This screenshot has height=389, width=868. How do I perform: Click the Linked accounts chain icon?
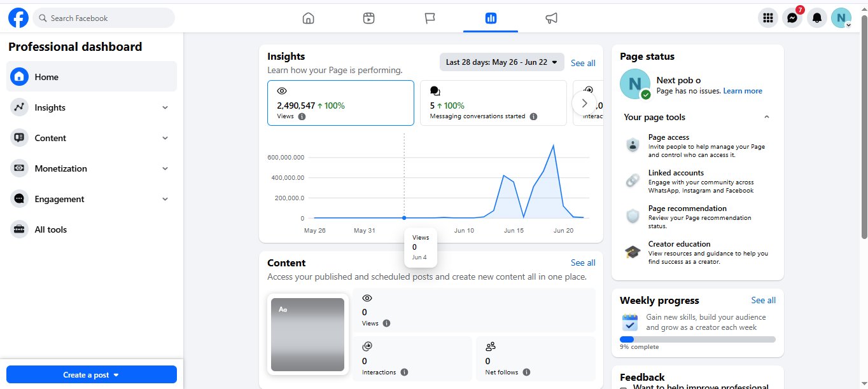[x=633, y=181]
